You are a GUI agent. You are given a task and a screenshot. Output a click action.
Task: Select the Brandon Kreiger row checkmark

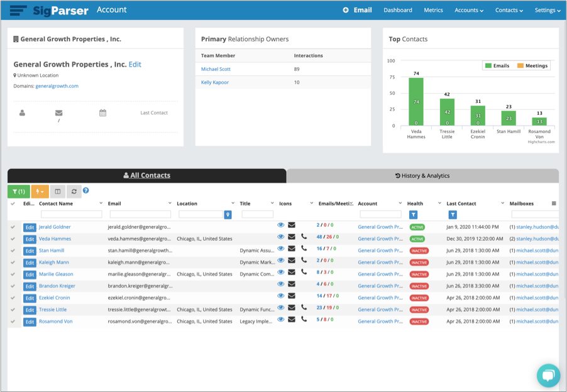point(13,286)
